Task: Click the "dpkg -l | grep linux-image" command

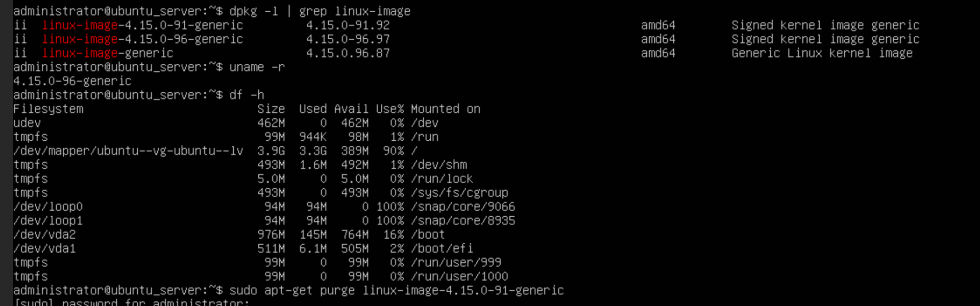Action: pyautogui.click(x=320, y=11)
